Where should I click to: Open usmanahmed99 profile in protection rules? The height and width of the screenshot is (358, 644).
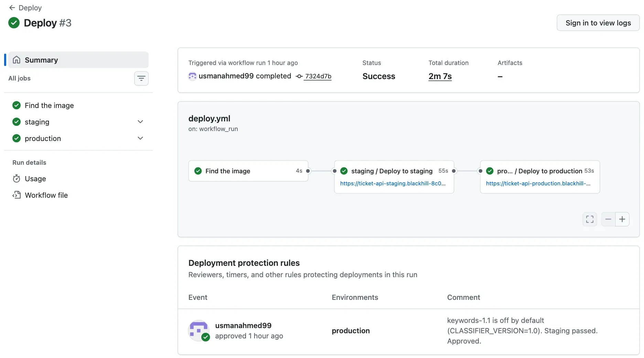tap(243, 325)
